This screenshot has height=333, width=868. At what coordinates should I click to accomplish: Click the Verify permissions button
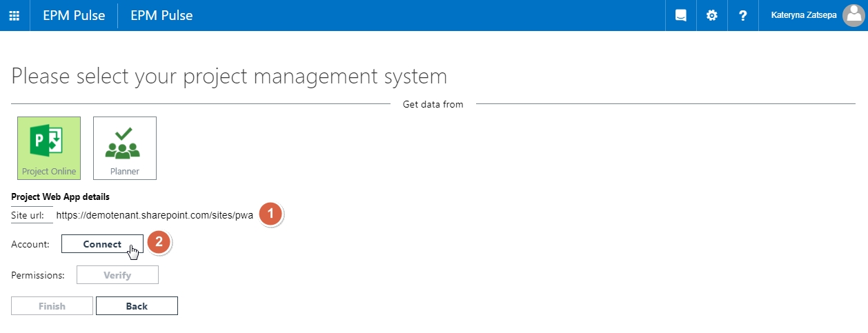pos(117,275)
